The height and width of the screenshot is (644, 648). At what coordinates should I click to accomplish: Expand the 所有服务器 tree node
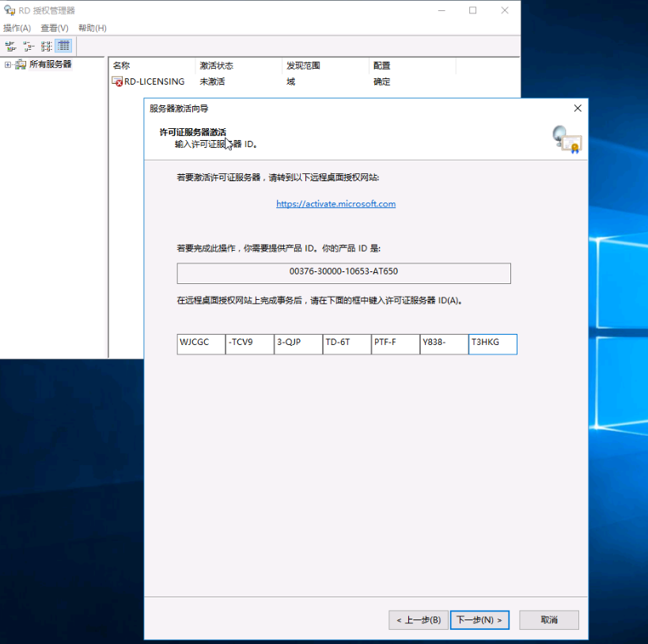8,65
